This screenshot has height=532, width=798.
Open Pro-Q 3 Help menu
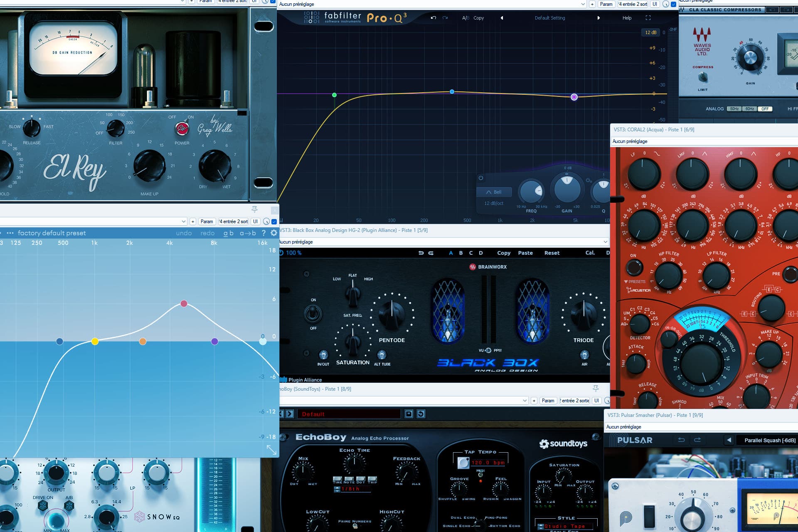click(627, 18)
